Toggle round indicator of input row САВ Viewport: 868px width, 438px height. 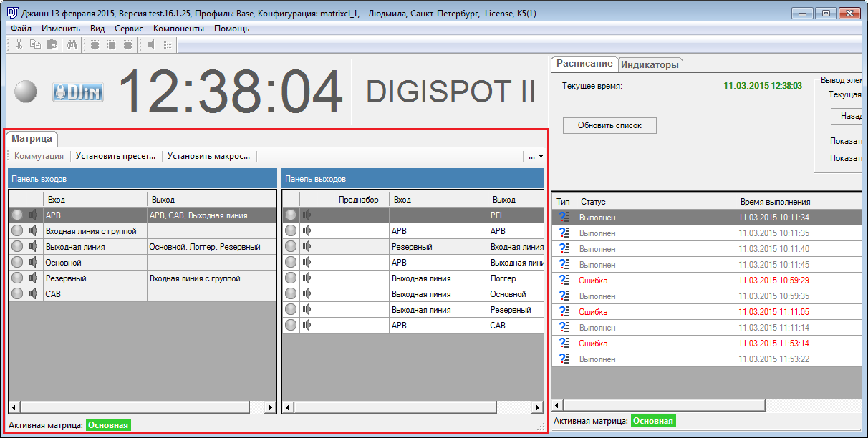pos(17,293)
